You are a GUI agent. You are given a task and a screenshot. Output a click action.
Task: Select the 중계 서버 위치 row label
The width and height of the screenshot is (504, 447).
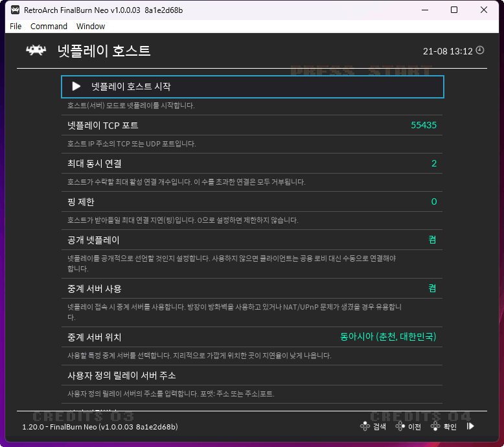point(95,337)
